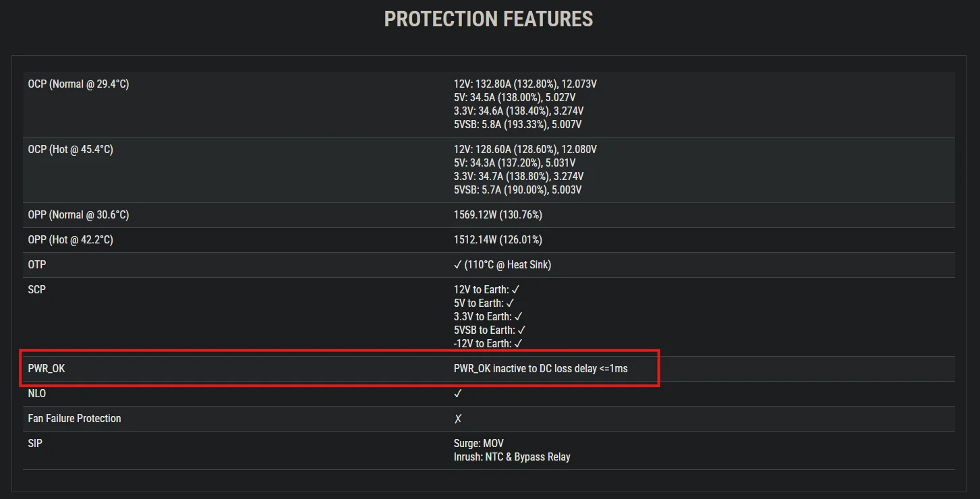
Task: Click the Surge: MOV text
Action: pos(479,444)
